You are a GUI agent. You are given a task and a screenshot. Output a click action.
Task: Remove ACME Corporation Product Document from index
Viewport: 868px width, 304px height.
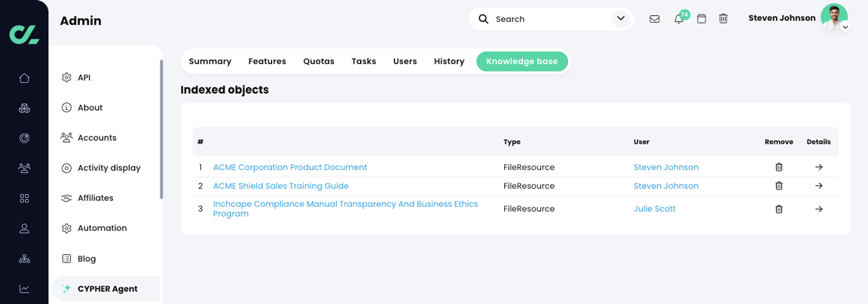click(779, 168)
